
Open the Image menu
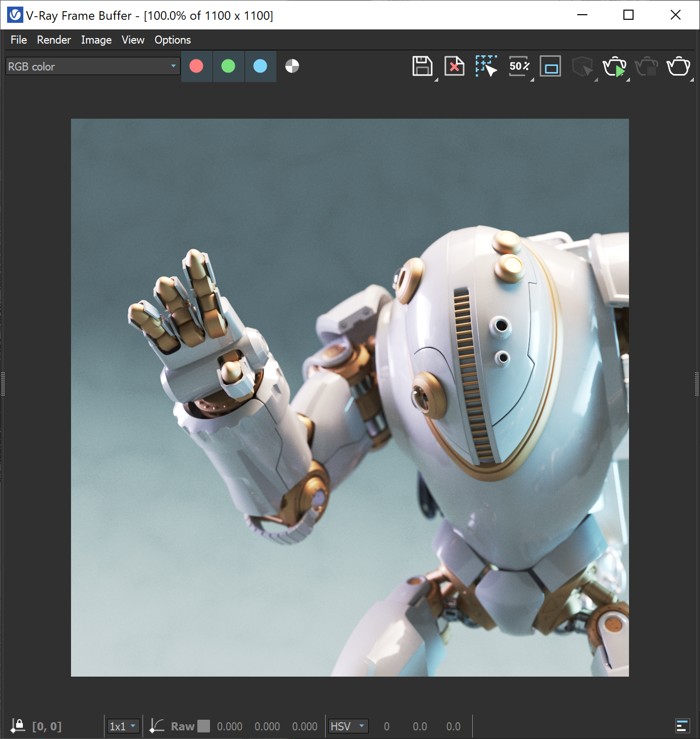coord(96,40)
